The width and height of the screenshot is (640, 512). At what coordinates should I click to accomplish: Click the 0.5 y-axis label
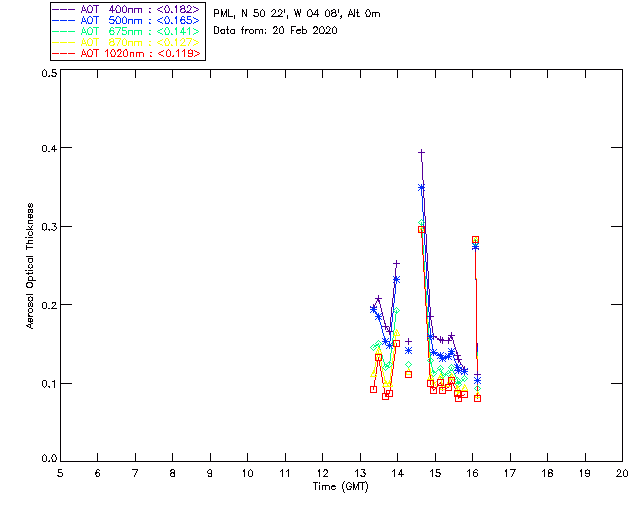click(49, 73)
